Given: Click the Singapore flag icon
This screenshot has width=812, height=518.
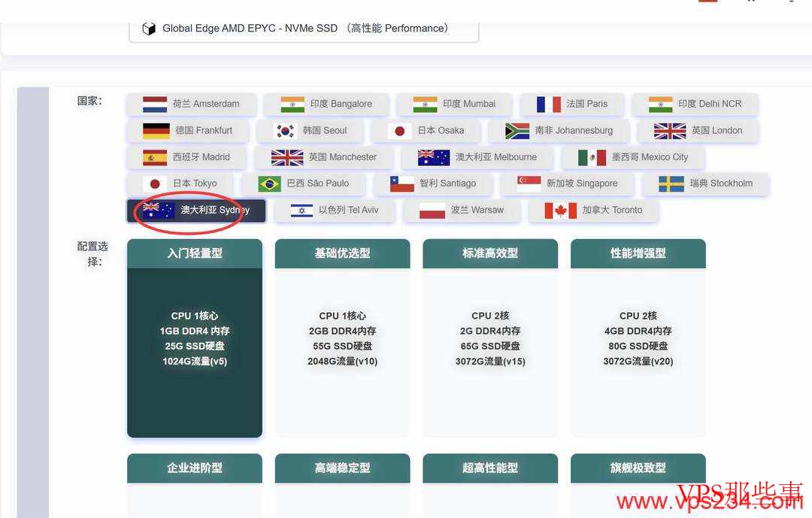Looking at the screenshot, I should pos(529,183).
